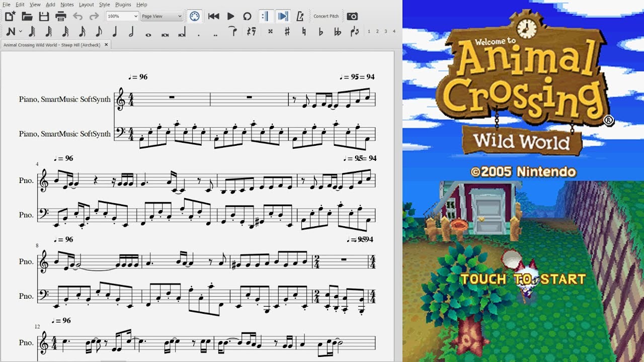
Task: Select the double whole note duration
Action: coord(165,35)
